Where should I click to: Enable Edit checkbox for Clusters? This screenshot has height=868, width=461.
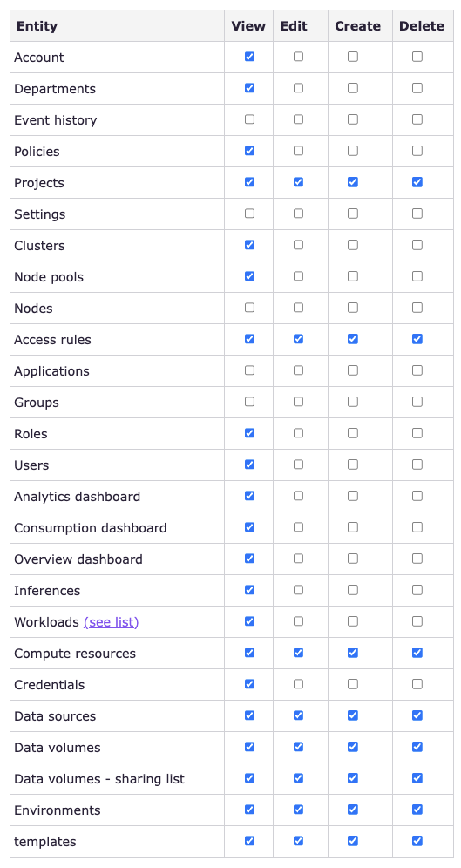[298, 245]
